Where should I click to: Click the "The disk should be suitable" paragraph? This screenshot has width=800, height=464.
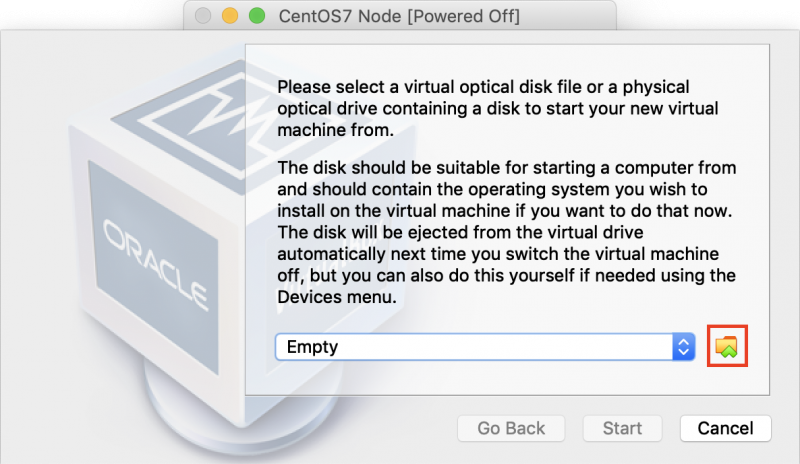[507, 232]
